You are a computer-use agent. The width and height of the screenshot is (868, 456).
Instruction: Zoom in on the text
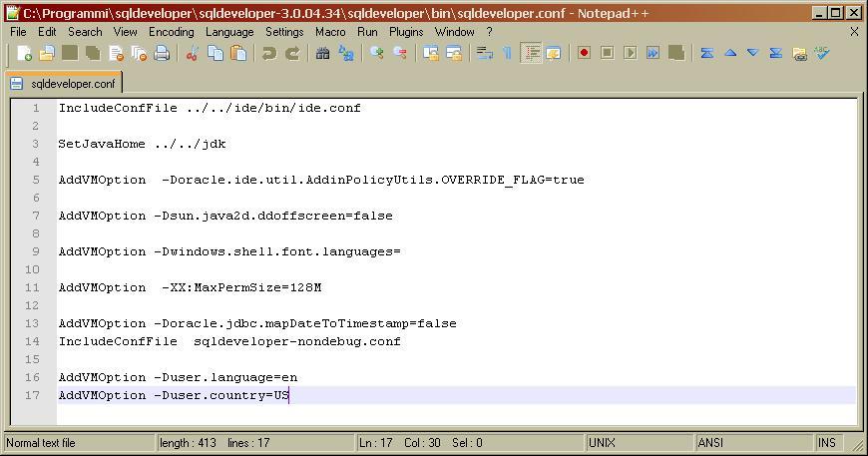[377, 53]
